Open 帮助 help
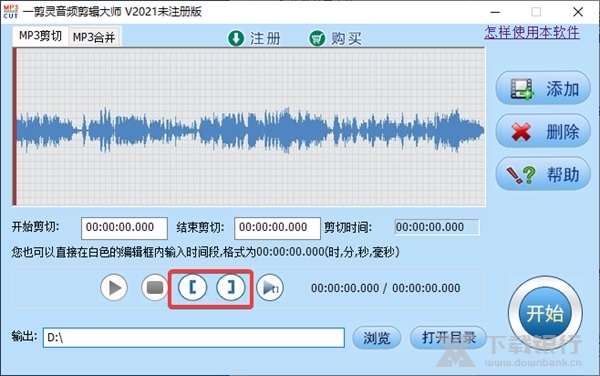 click(x=543, y=174)
